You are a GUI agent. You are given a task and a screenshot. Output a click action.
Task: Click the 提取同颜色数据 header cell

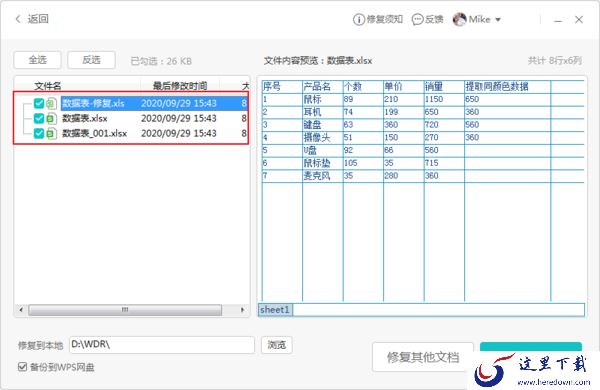point(507,86)
